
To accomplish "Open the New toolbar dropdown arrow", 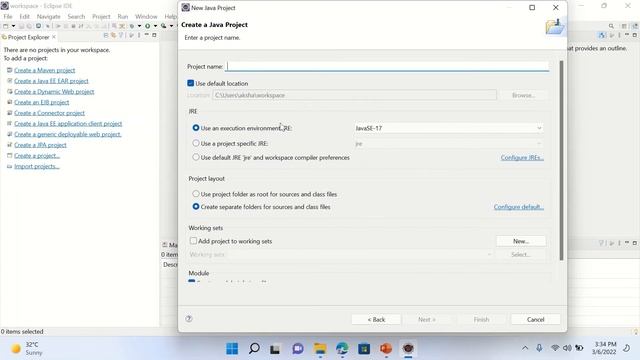I will 13,26.
